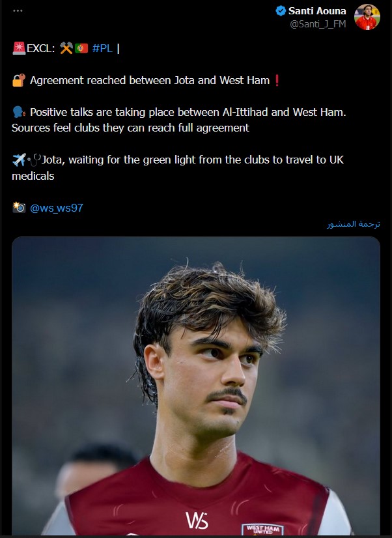Open the @Santi_J_FM handle

point(318,24)
